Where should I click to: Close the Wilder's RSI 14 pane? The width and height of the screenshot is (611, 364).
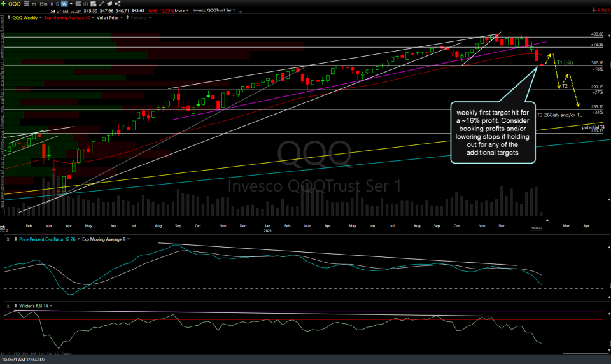point(8,306)
